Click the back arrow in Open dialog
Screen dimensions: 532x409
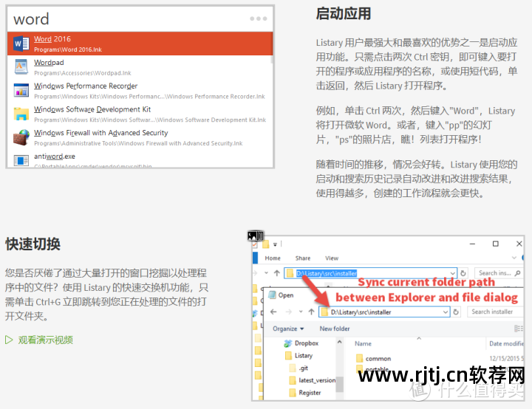click(274, 312)
